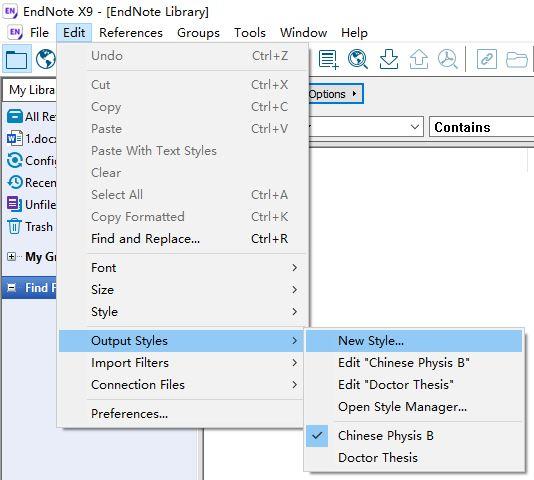Image resolution: width=534 pixels, height=480 pixels.
Task: Click the EndNote logo beside File menu
Action: click(x=15, y=33)
